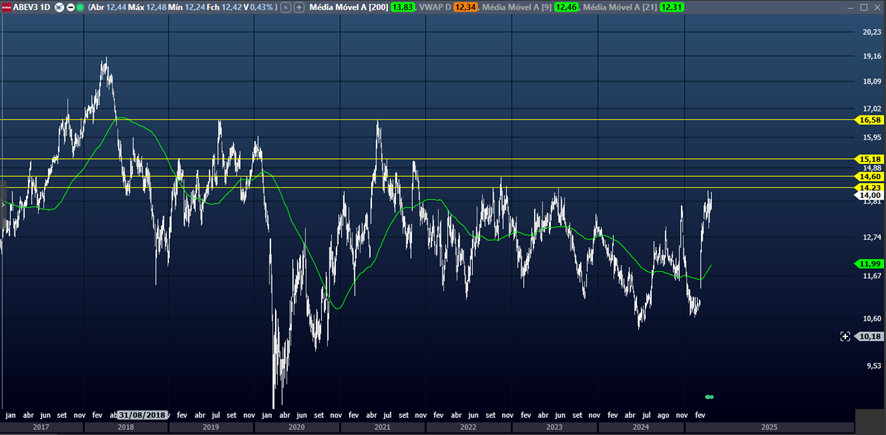
Task: Select the 2023 year segment on timeline
Action: (553, 427)
